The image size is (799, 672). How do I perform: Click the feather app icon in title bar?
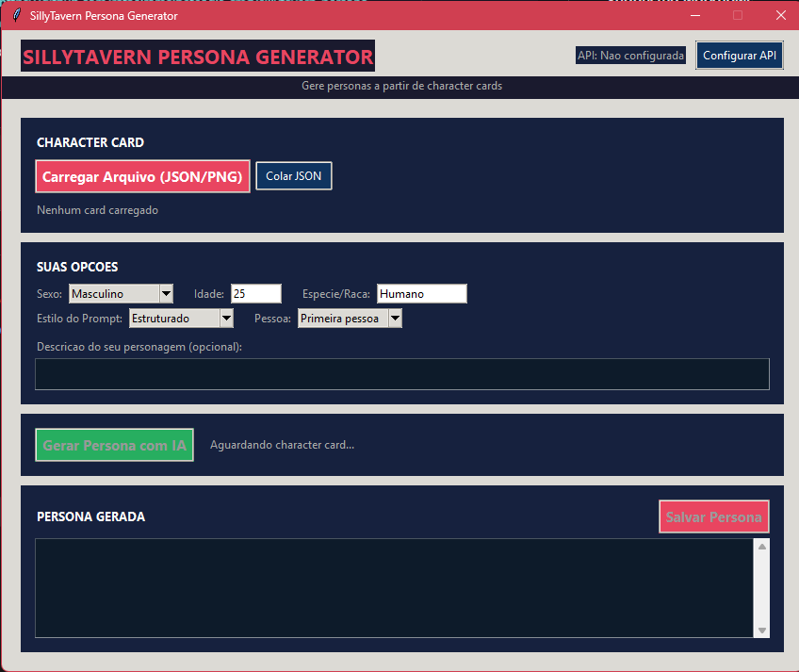pyautogui.click(x=16, y=15)
